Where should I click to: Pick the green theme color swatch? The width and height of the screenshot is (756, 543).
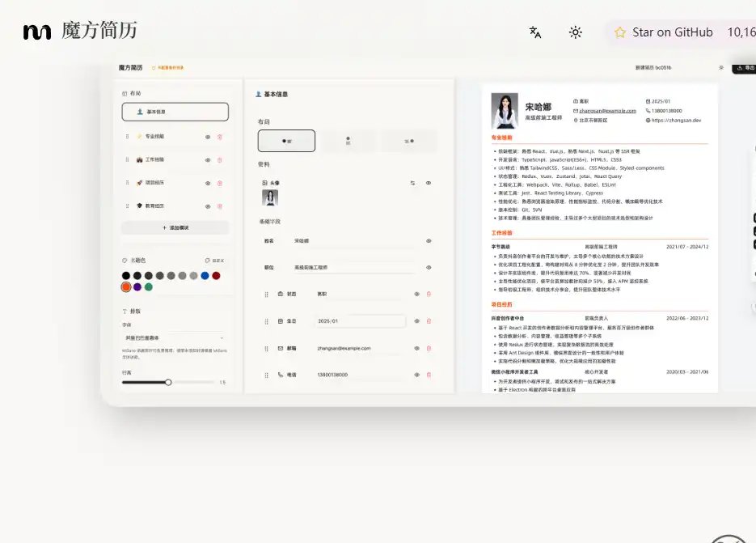pyautogui.click(x=149, y=287)
